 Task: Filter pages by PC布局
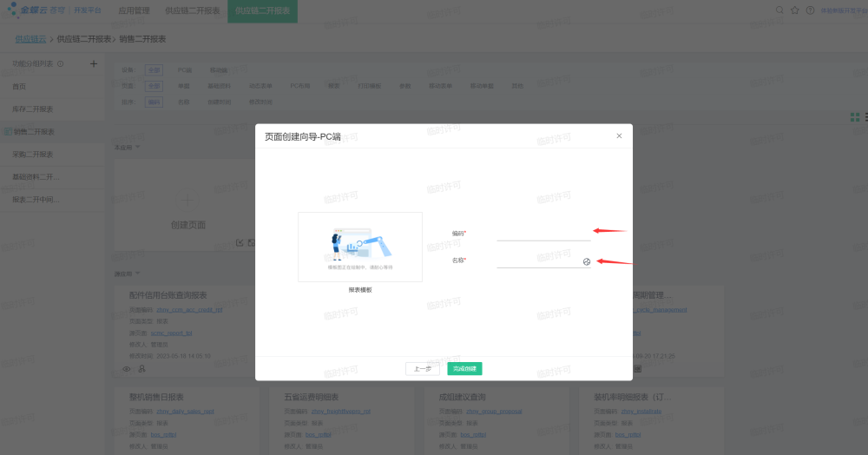[300, 86]
